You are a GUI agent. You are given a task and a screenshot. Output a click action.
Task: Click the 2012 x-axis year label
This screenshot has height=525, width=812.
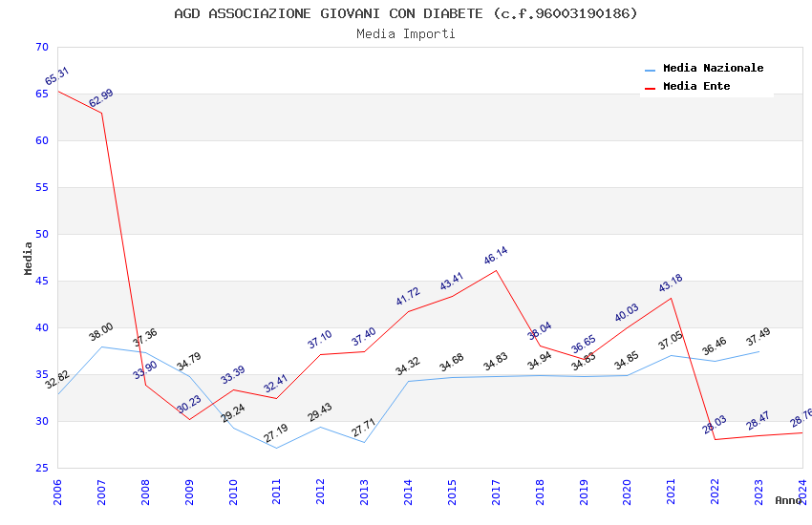tap(321, 492)
